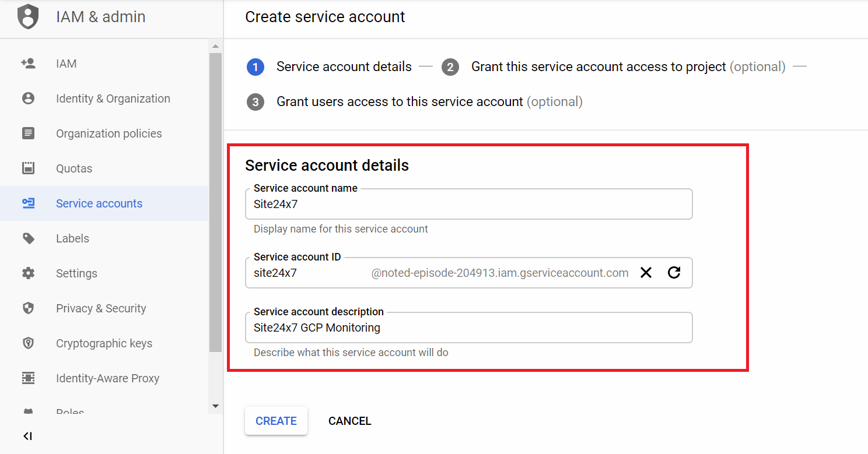This screenshot has height=454, width=868.
Task: Clear the service account ID with X
Action: [646, 273]
